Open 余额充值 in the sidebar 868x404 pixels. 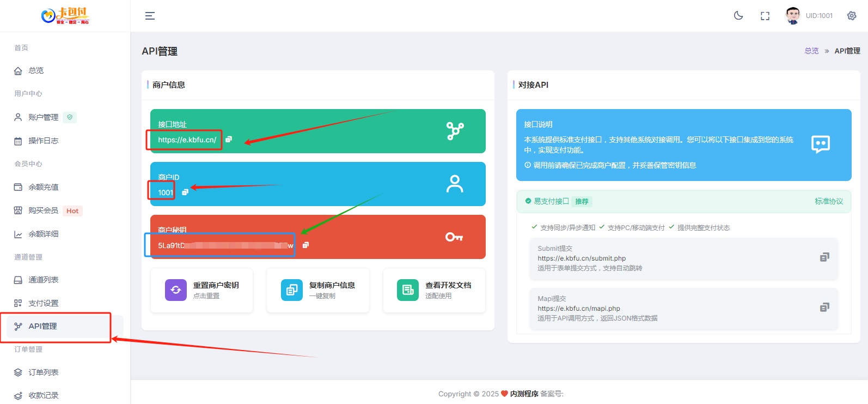[x=43, y=187]
